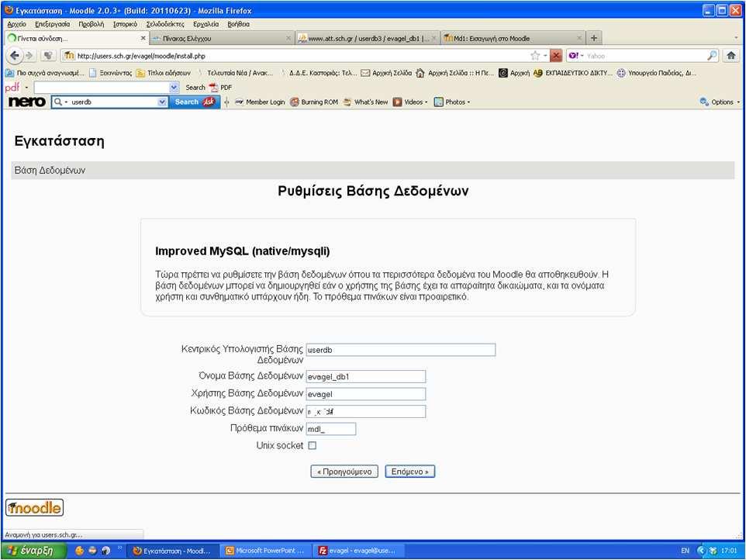This screenshot has height=560, width=746.
Task: Open Yahoo search engine selector dropdown
Action: pyautogui.click(x=576, y=56)
